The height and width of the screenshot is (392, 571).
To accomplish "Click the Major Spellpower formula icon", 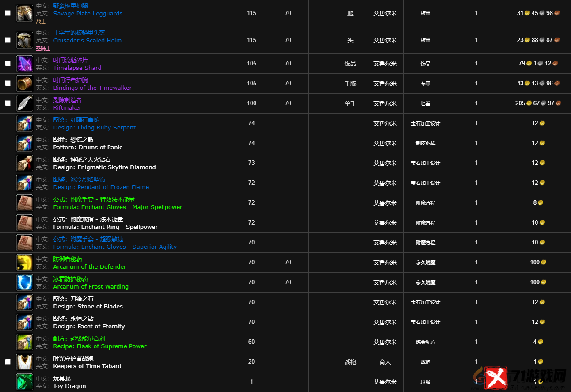I will (25, 203).
